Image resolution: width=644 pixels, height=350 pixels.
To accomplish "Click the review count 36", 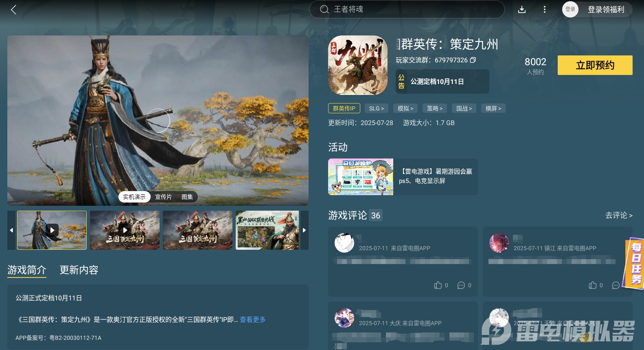I will tap(375, 216).
